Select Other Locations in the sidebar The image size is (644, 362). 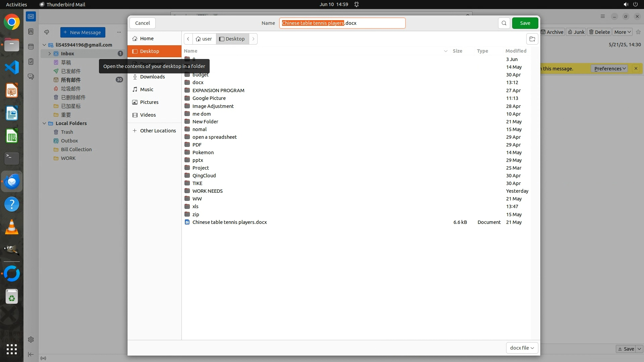point(158,131)
